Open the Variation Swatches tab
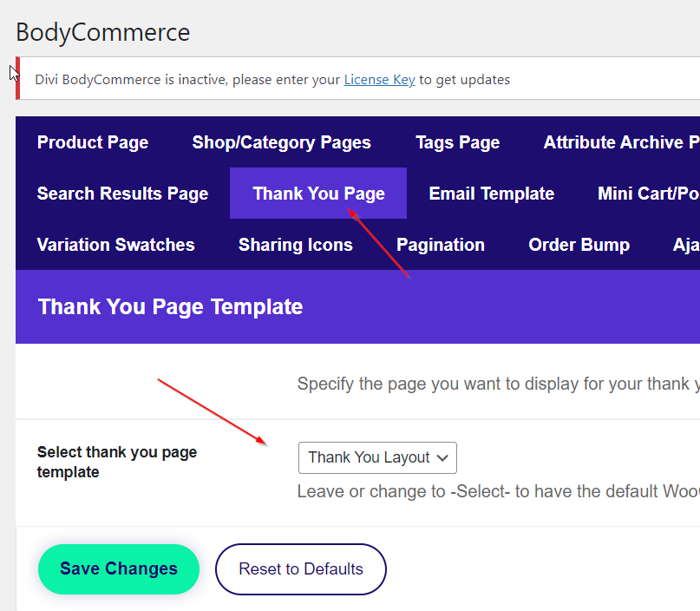The height and width of the screenshot is (611, 700). pos(115,245)
